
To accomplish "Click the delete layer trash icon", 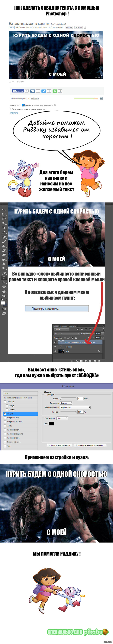I will 99,361.
